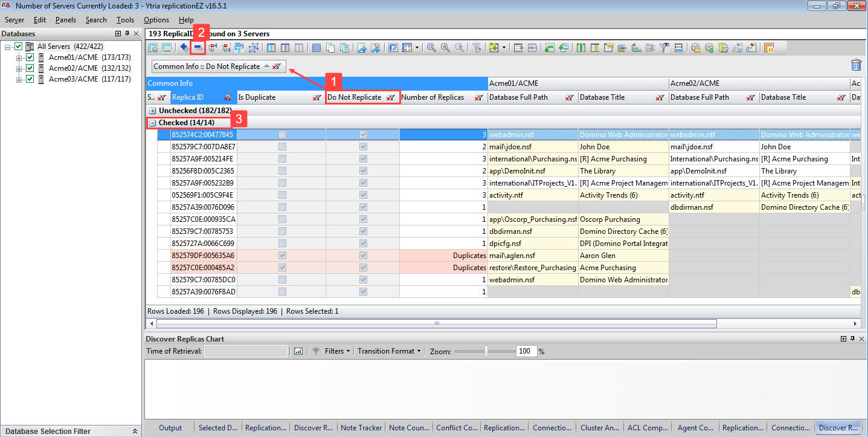
Task: Expand the Unchecked (182/182) group row
Action: click(x=151, y=110)
